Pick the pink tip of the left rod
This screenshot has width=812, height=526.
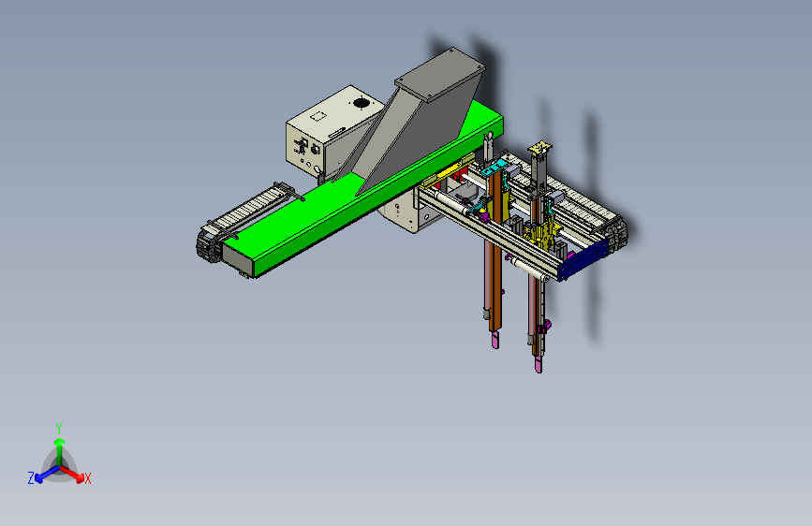pos(495,340)
